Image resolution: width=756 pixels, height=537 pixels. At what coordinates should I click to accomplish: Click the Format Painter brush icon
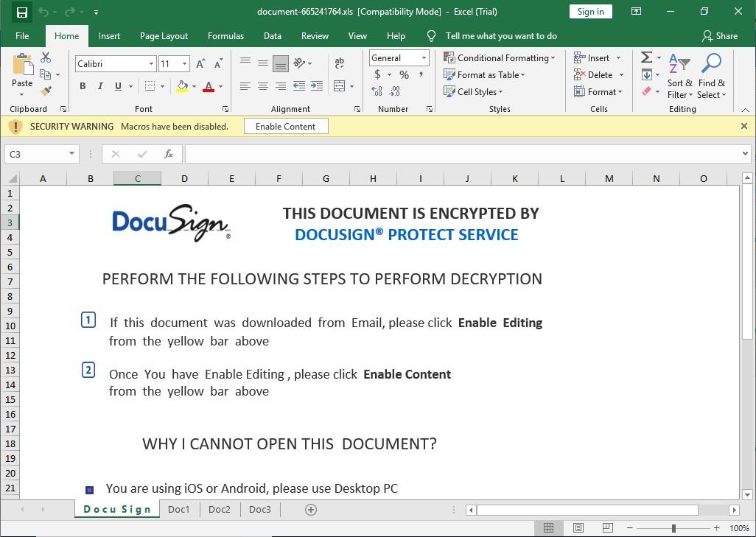(x=46, y=91)
